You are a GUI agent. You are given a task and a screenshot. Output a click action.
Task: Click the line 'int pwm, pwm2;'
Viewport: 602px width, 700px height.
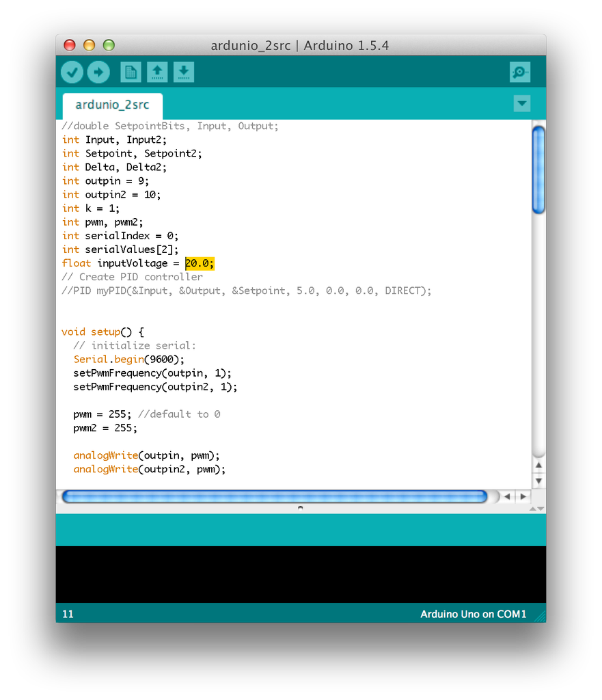102,222
